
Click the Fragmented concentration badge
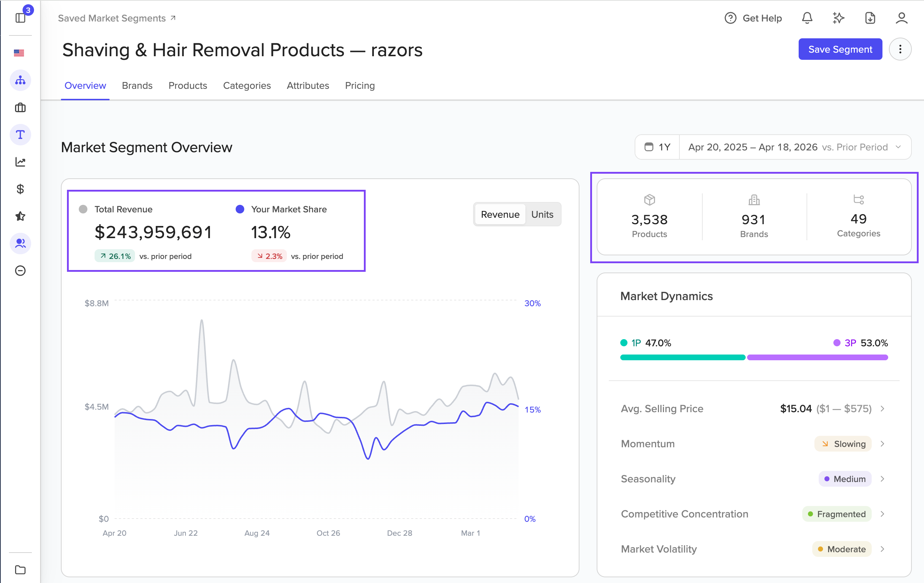837,514
